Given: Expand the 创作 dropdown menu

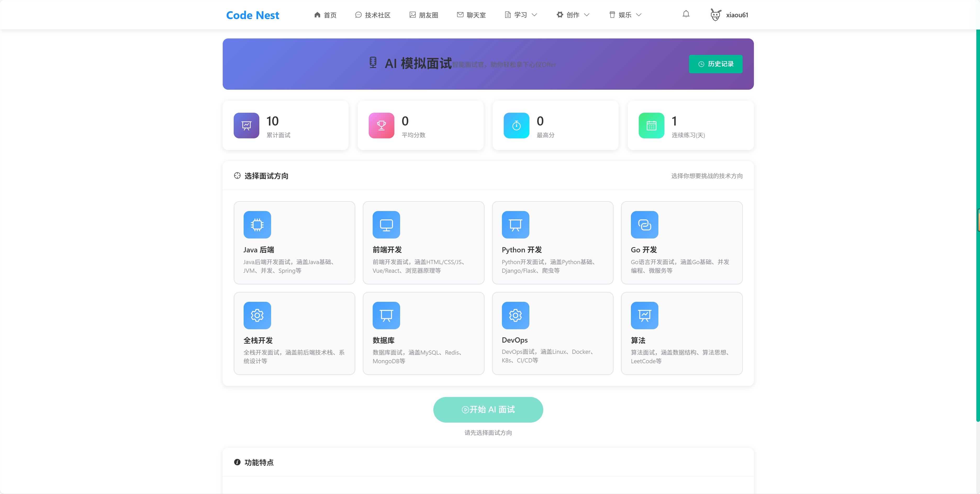Looking at the screenshot, I should point(573,15).
